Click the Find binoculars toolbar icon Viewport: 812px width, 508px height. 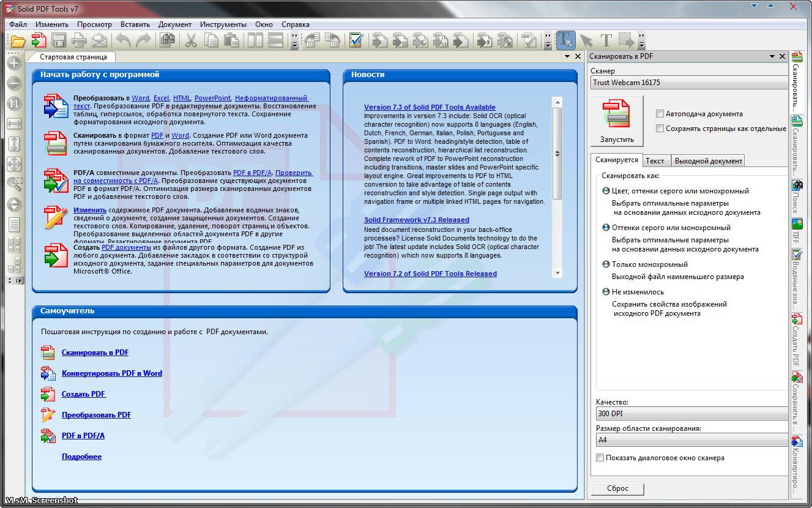167,40
